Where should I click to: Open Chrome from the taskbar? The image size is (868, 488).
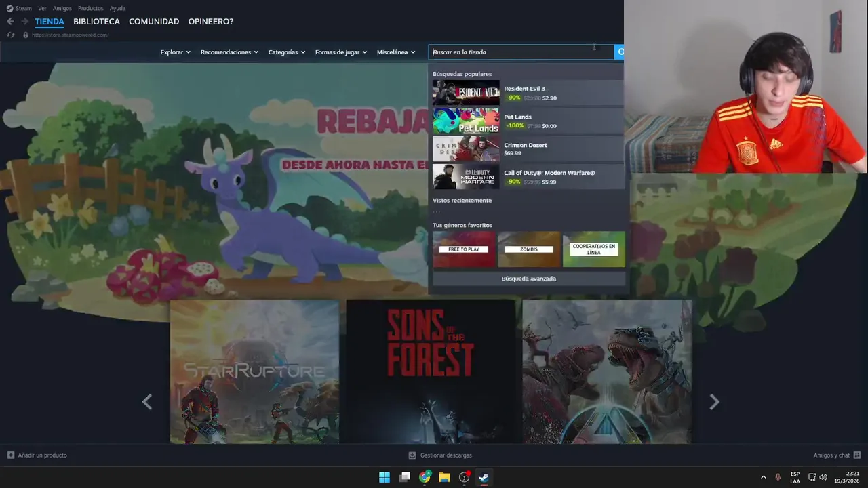point(425,477)
